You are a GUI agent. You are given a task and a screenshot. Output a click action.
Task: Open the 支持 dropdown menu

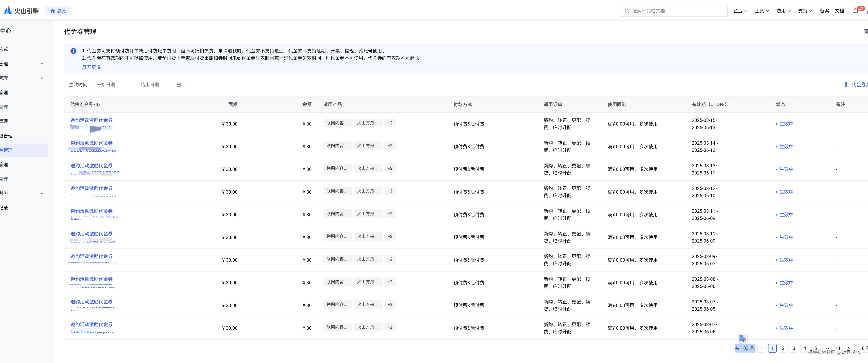805,11
